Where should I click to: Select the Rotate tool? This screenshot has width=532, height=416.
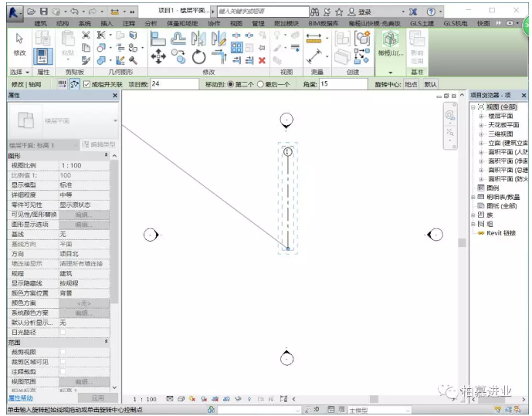198,56
